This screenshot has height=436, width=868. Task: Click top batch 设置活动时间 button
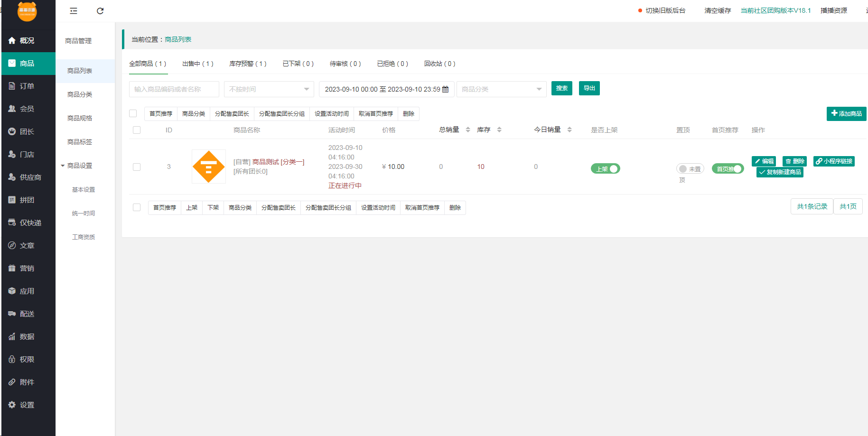click(332, 114)
